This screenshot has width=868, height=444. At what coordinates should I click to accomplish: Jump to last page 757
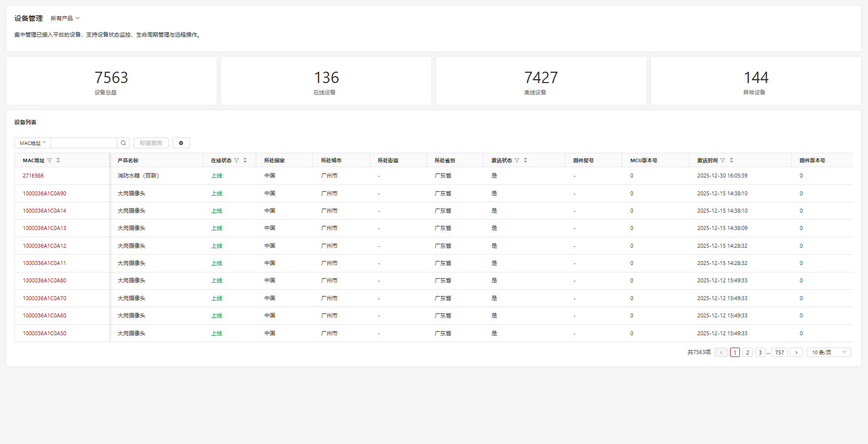click(779, 353)
